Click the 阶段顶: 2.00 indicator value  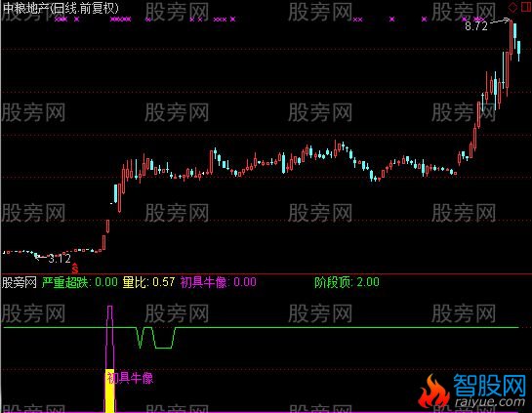click(x=347, y=282)
